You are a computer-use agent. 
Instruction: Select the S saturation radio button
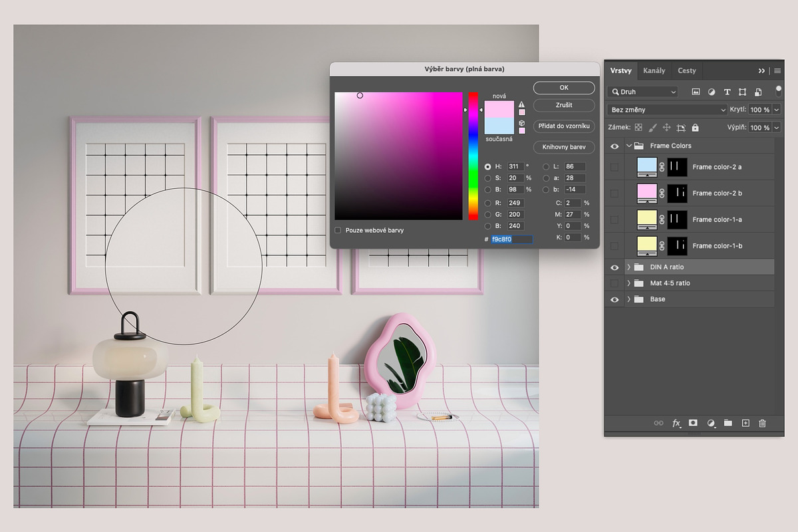[488, 178]
